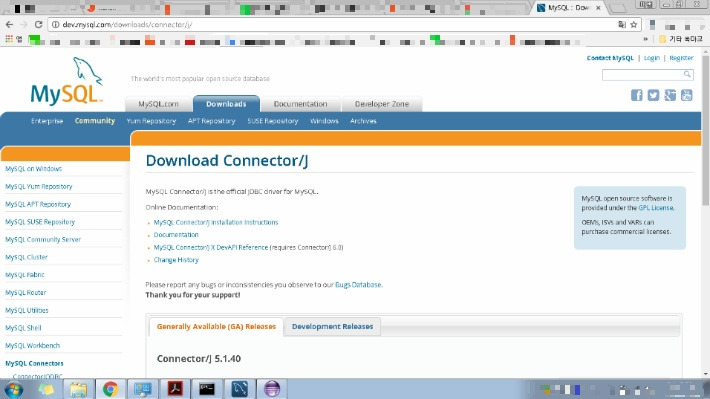Image resolution: width=710 pixels, height=399 pixels.
Task: Click the Login link
Action: 652,58
